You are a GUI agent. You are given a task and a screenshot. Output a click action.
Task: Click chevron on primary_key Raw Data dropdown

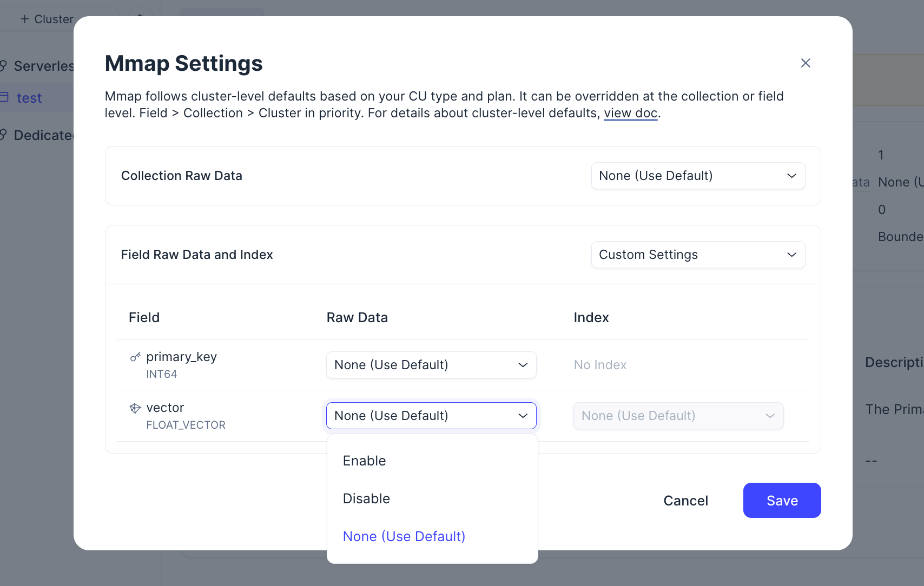pyautogui.click(x=523, y=365)
